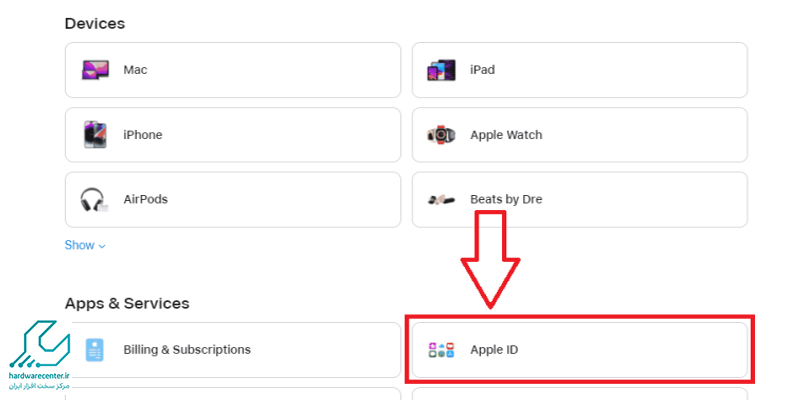Open the AirPods text label
Viewport: 800px width, 400px height.
click(145, 199)
